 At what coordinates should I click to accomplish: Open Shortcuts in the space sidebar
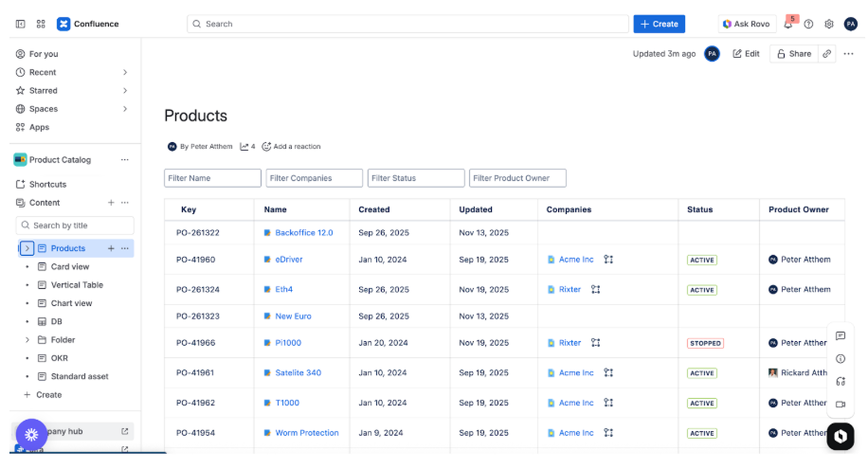[47, 185]
